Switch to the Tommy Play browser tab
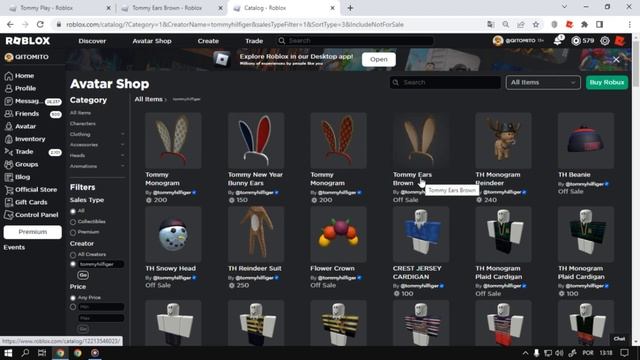The width and height of the screenshot is (640, 360). click(60, 8)
